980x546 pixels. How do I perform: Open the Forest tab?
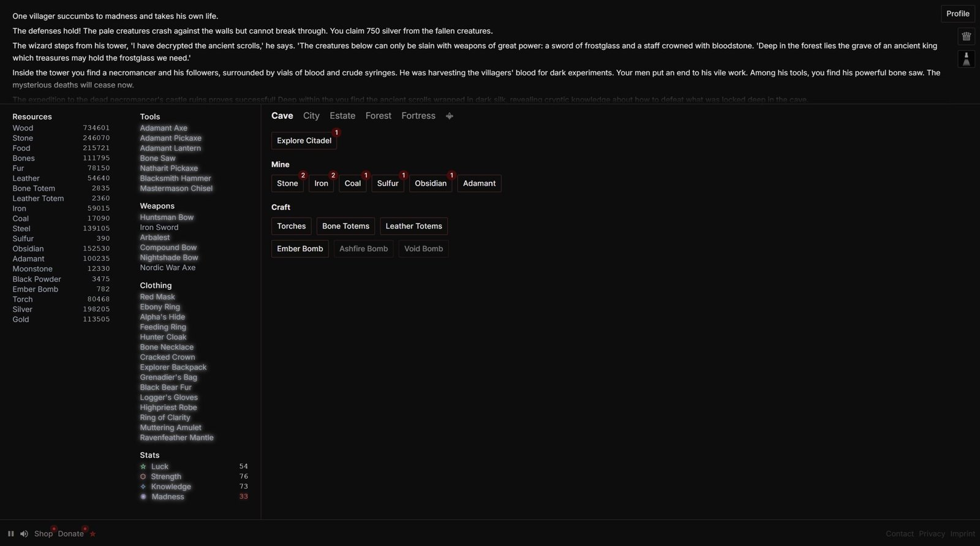click(x=378, y=116)
